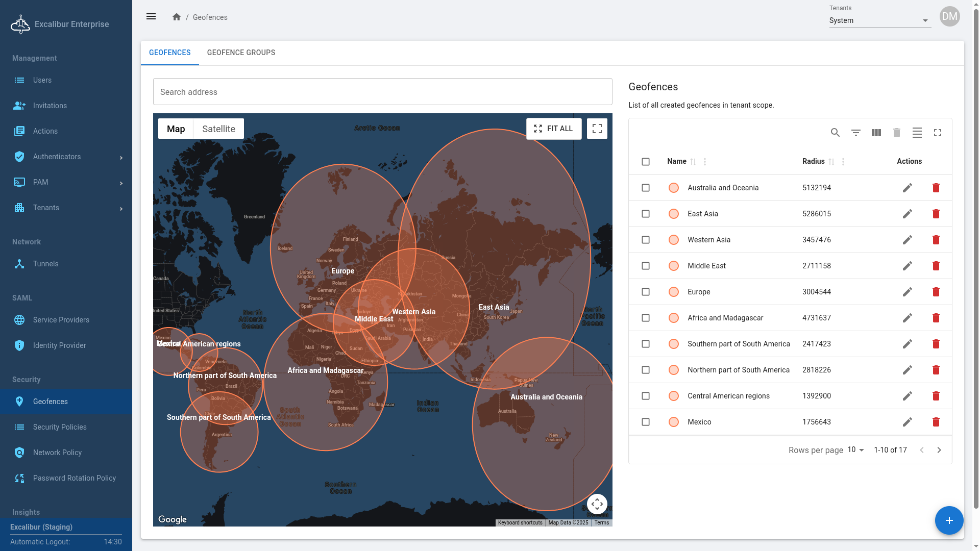Click the show/hide columns icon
The height and width of the screenshot is (551, 980).
click(x=876, y=133)
